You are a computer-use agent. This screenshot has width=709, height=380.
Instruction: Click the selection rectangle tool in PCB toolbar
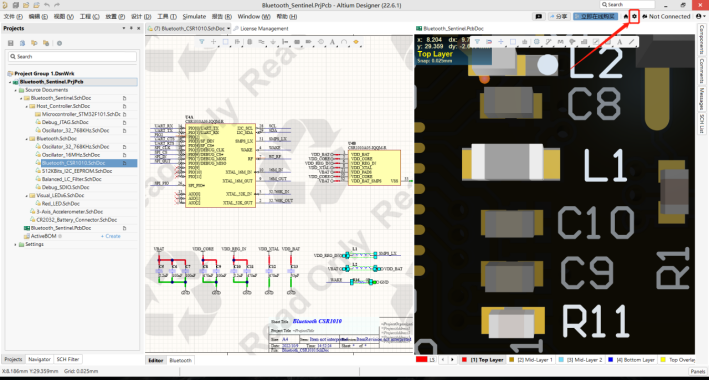(x=513, y=42)
